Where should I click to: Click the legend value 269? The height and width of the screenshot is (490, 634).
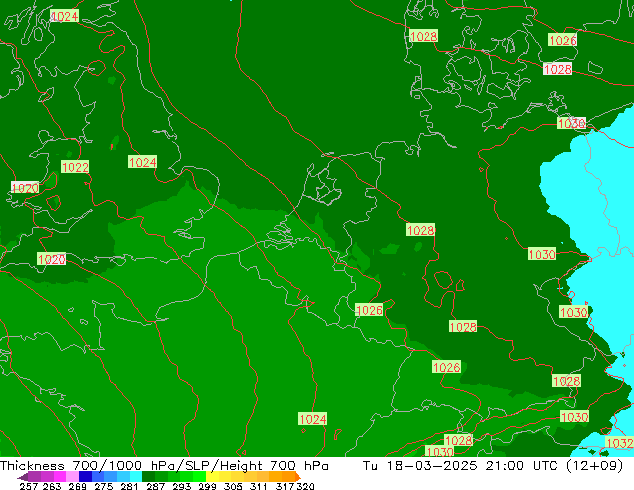(77, 486)
